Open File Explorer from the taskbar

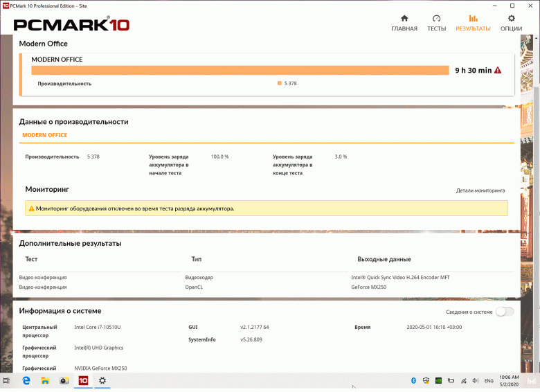[x=45, y=381]
